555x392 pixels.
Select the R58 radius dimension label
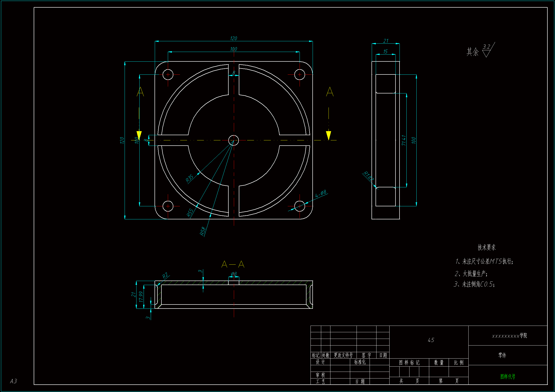[x=203, y=231]
